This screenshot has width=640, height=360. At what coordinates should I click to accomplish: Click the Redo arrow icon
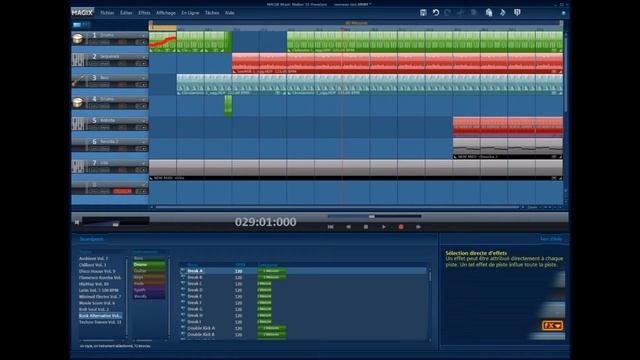[x=447, y=13]
